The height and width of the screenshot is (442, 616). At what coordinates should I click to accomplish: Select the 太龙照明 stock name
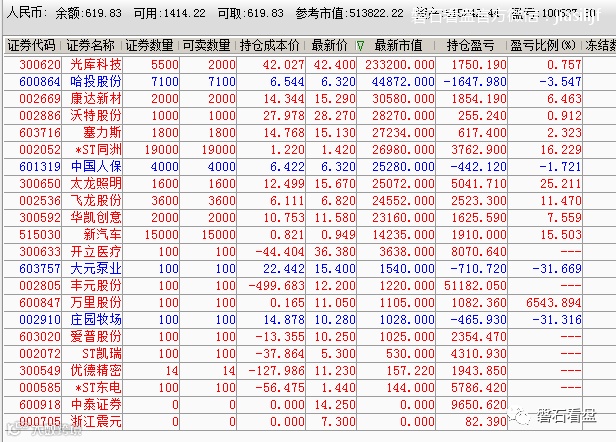(x=96, y=183)
